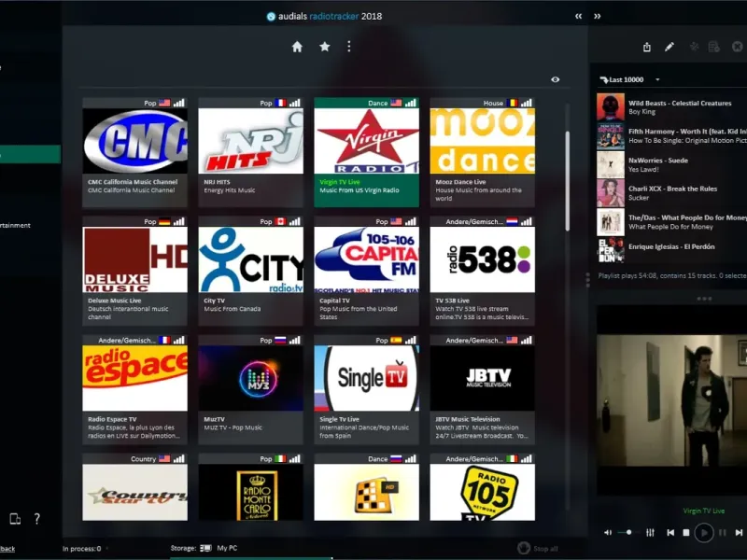This screenshot has height=560, width=747.
Task: Open Single Tv Live station tile
Action: (366, 389)
